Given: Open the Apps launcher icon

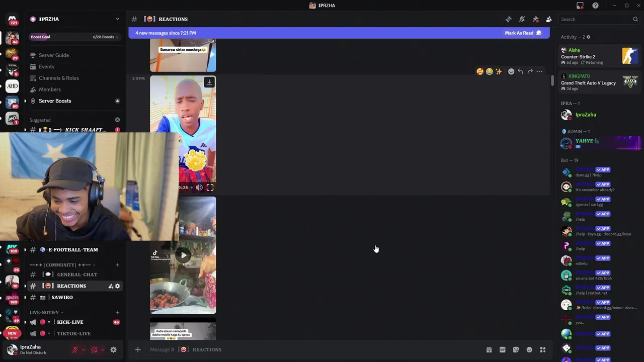Looking at the screenshot, I should [543, 350].
